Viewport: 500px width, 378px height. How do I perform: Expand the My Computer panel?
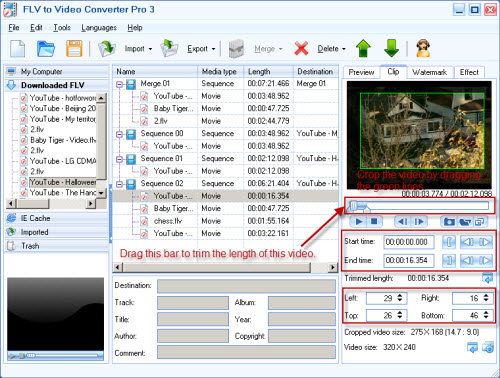coord(57,71)
